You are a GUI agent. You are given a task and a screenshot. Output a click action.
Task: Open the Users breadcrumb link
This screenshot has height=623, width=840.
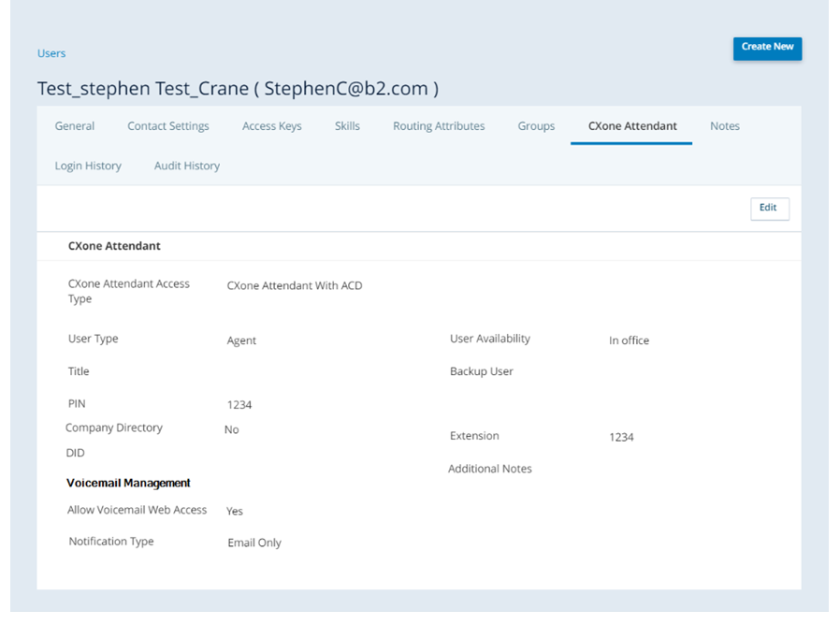click(x=51, y=53)
